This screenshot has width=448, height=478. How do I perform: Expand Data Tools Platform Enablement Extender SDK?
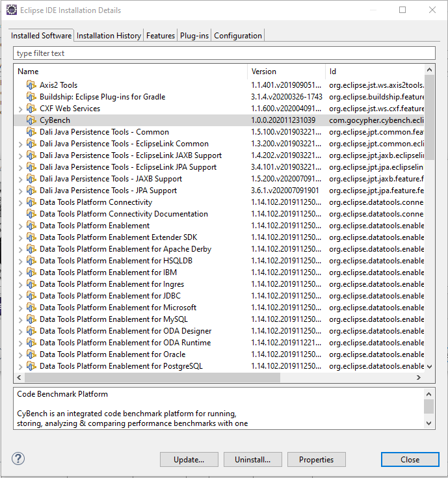(20, 238)
